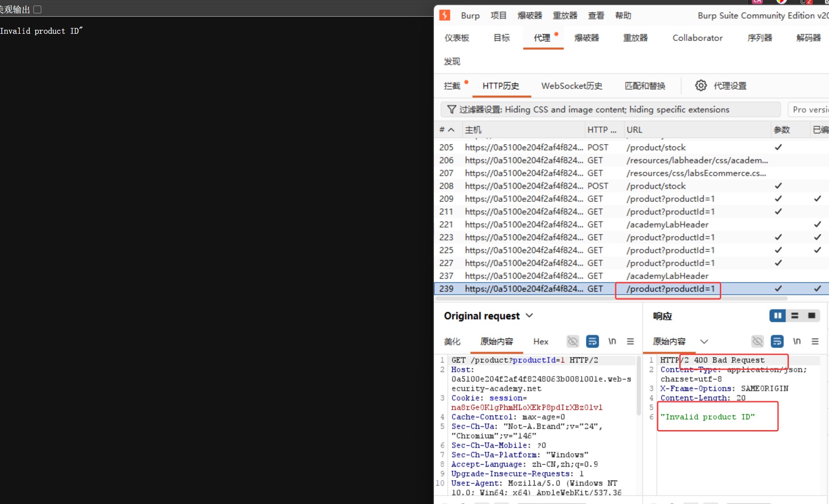Open the Burp menu
The width and height of the screenshot is (829, 504).
[470, 15]
